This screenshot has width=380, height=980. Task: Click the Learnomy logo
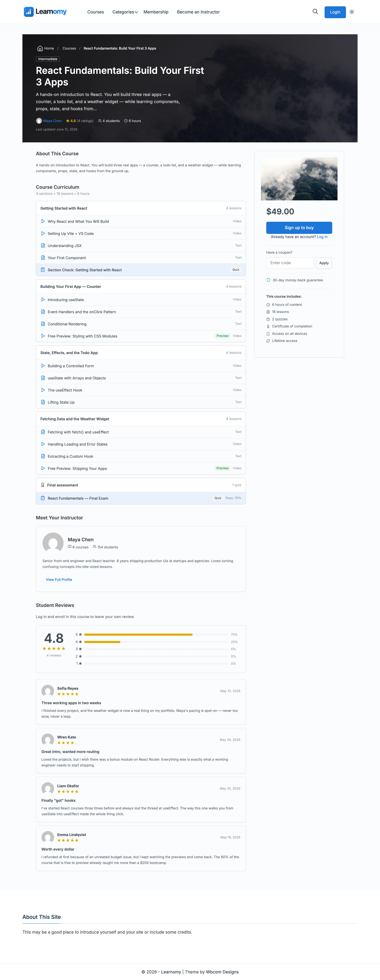coord(45,12)
